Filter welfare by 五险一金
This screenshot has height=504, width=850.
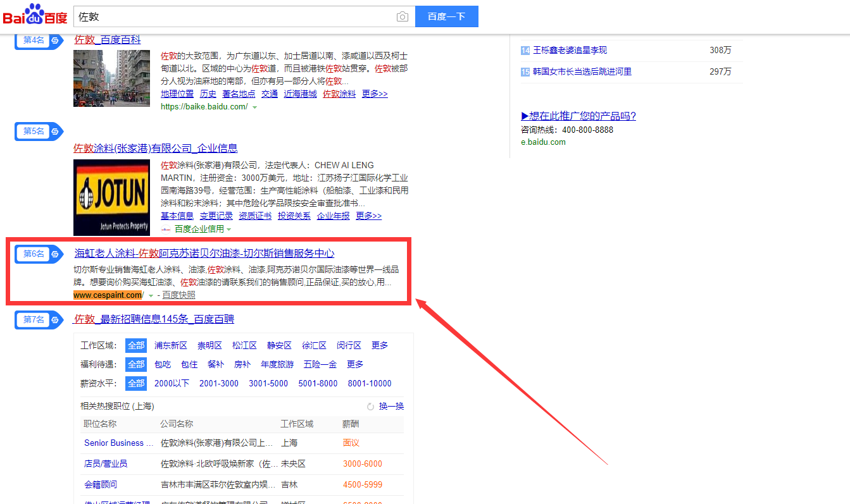coord(320,364)
